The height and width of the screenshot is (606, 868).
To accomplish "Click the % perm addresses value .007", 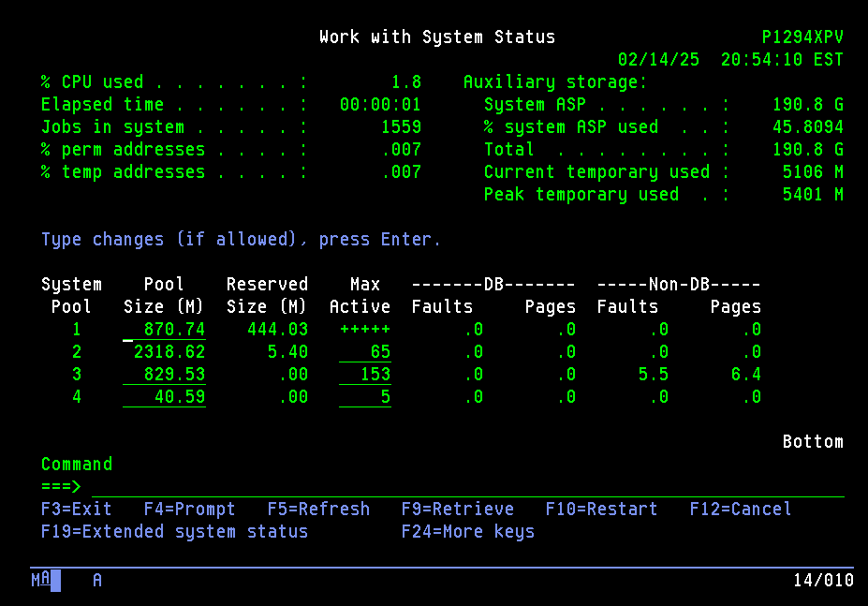I will pos(402,150).
